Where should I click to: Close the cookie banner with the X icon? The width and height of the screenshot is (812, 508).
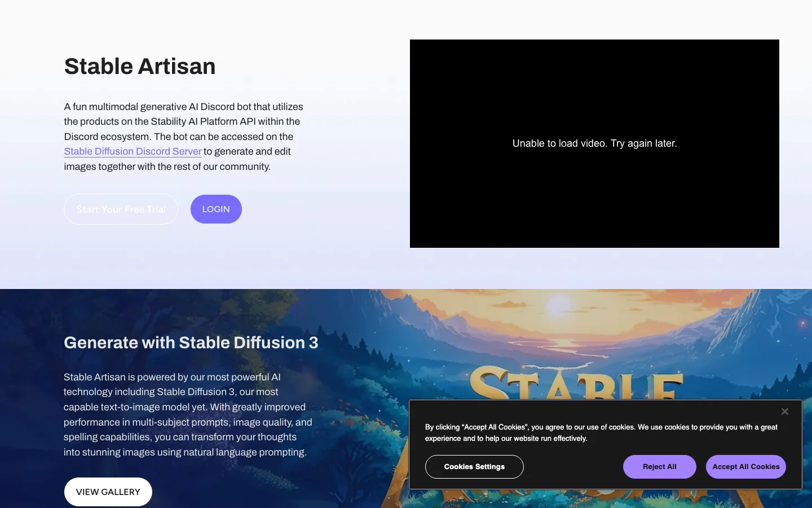point(784,411)
